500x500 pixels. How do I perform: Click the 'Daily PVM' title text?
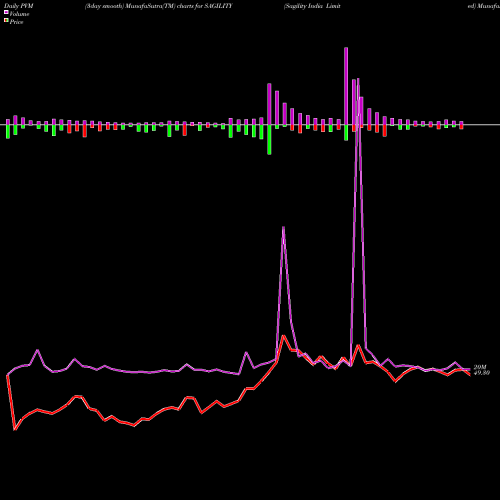19,6
